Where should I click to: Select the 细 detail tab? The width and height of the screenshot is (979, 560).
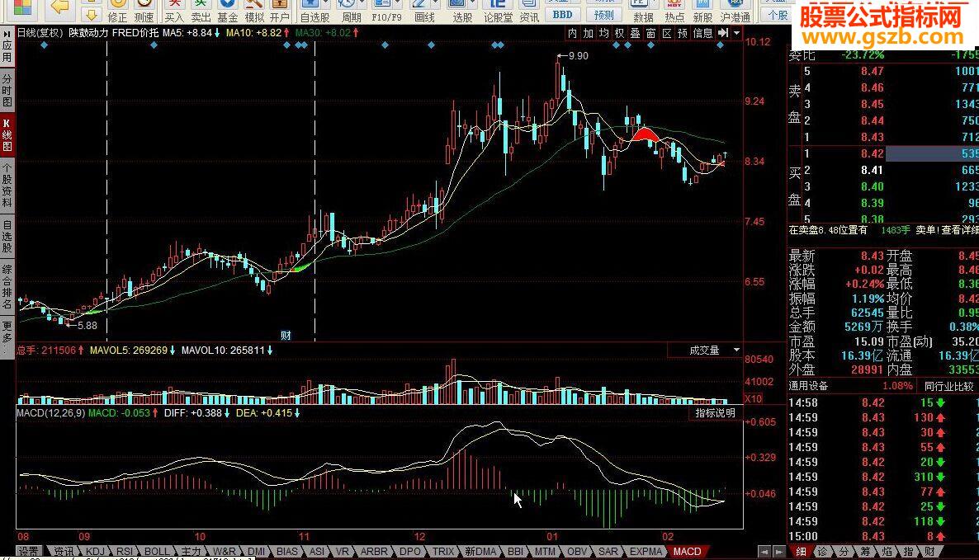pos(802,552)
